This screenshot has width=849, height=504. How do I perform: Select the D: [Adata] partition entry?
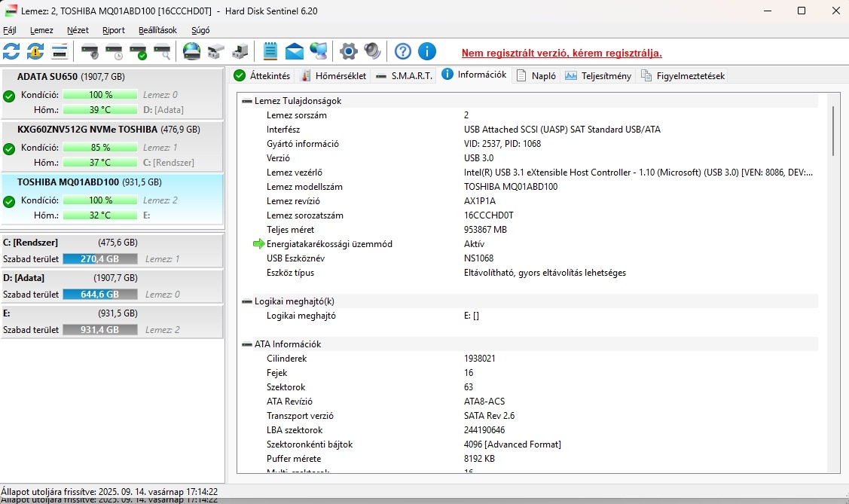pyautogui.click(x=112, y=286)
